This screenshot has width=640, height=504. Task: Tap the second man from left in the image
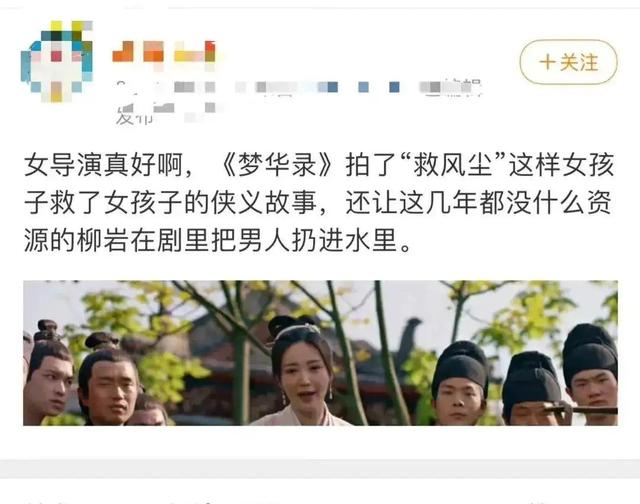coord(109,380)
